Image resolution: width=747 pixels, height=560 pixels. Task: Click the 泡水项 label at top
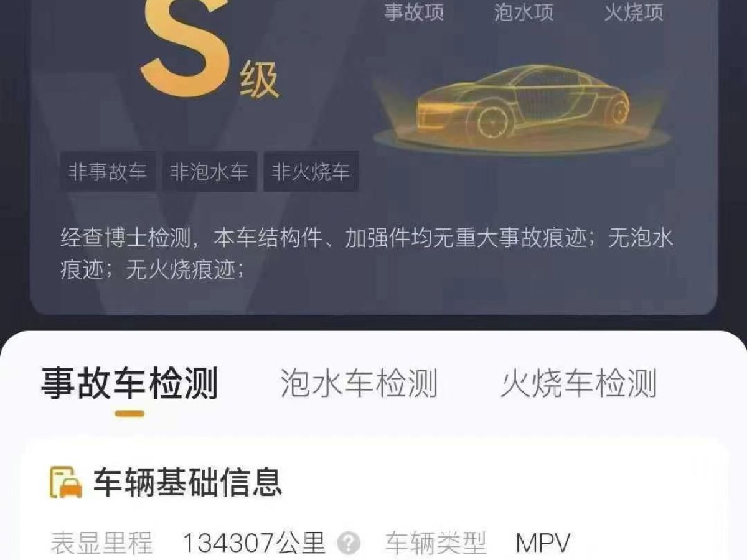[524, 12]
